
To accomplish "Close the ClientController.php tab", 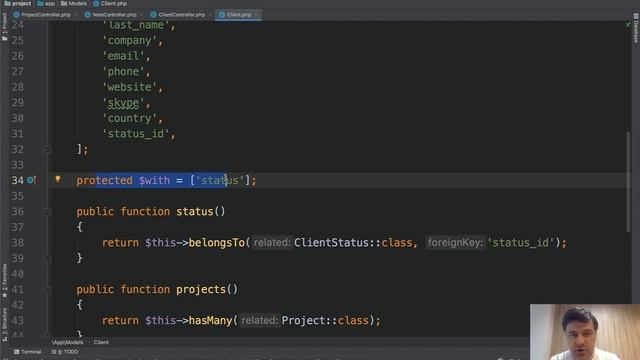I will 210,15.
